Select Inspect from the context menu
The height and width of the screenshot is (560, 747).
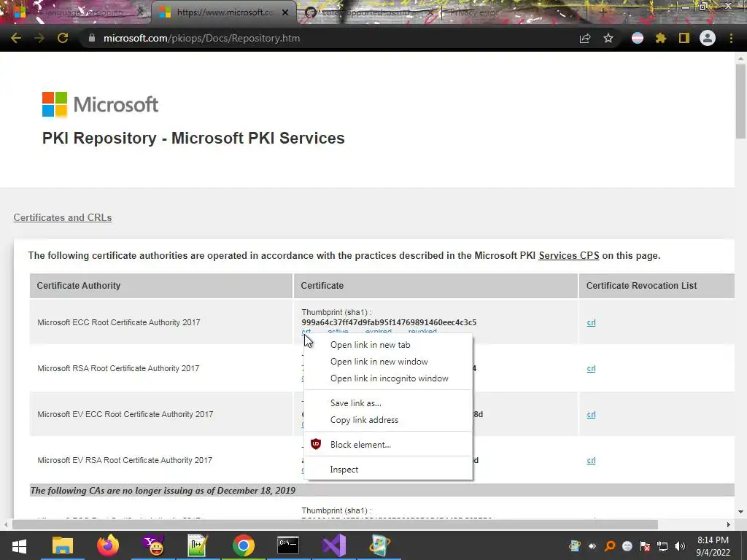coord(388,469)
